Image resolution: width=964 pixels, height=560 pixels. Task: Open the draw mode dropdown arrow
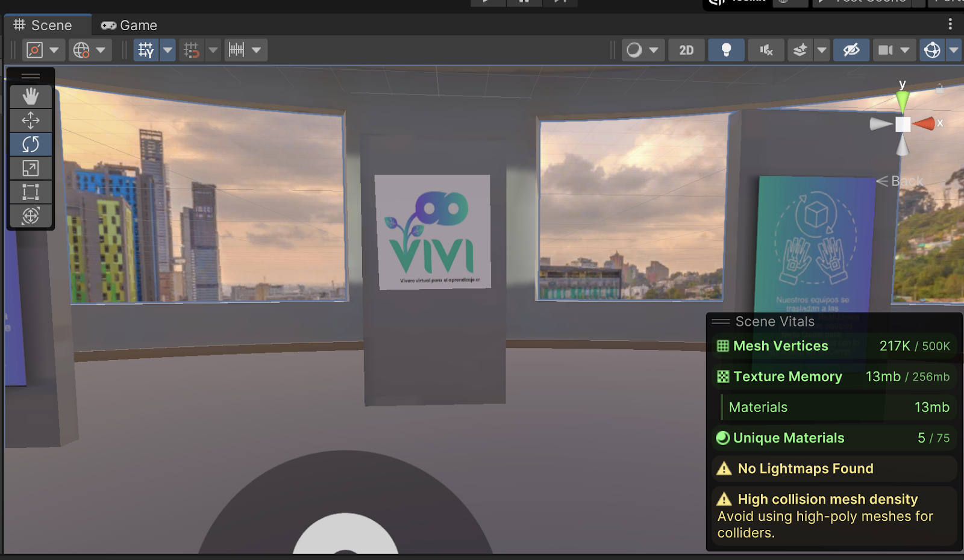click(x=654, y=50)
